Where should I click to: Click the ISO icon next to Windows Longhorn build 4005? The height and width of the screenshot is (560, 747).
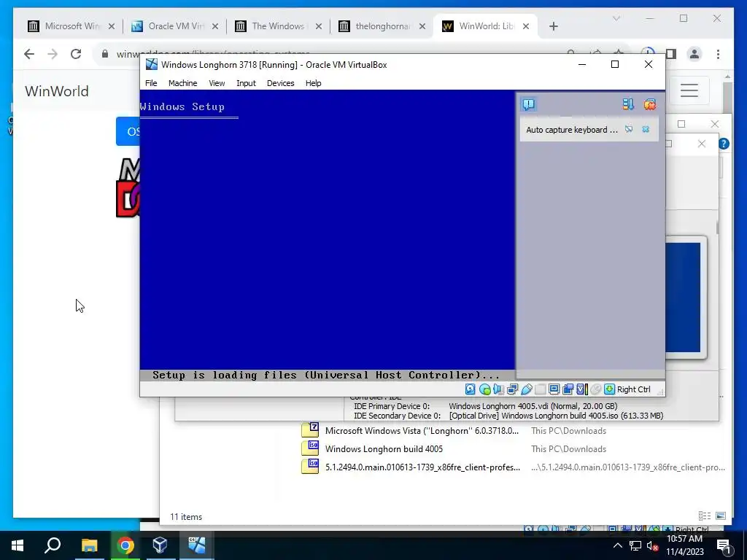coord(310,448)
